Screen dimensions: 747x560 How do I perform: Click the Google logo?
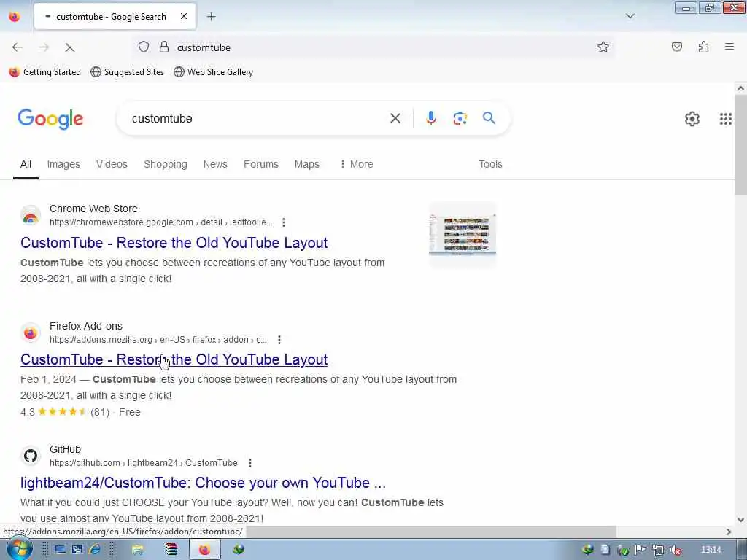point(50,119)
